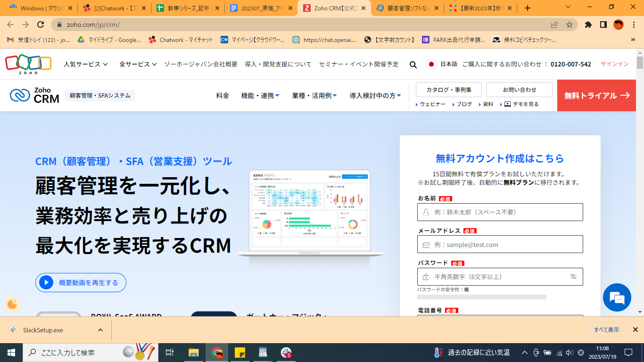Screen dimensions: 644x362
Task: Click browser back arrow
Action: click(10, 25)
